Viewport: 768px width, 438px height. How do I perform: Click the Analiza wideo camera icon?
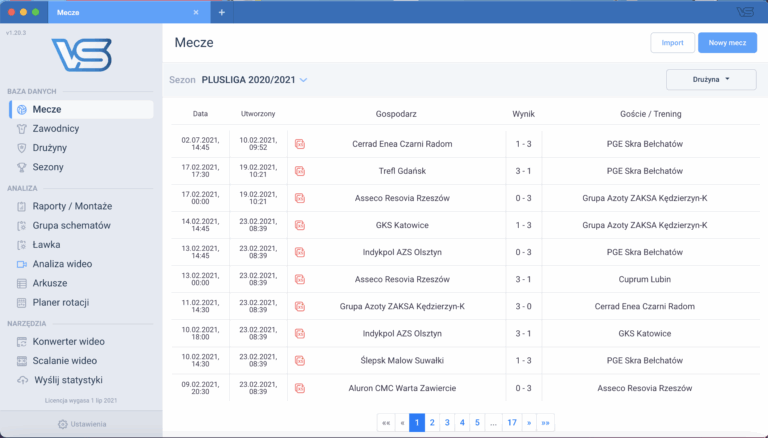[22, 264]
